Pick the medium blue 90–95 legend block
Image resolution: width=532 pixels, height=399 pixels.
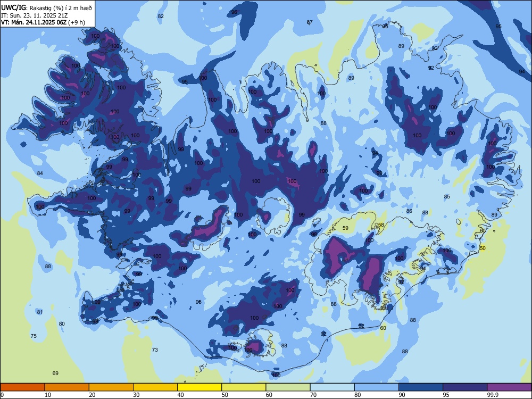(x=421, y=387)
